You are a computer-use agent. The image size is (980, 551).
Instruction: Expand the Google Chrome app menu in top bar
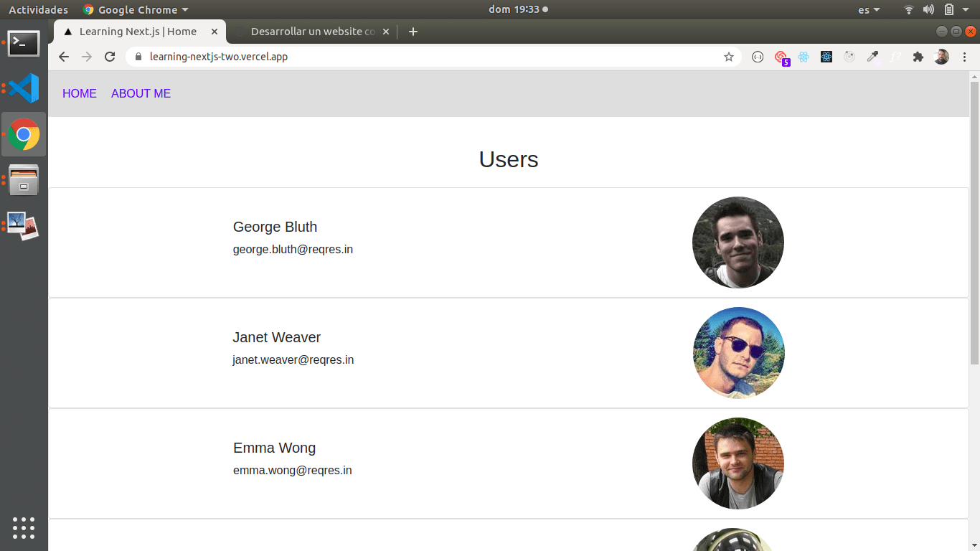[x=136, y=10]
